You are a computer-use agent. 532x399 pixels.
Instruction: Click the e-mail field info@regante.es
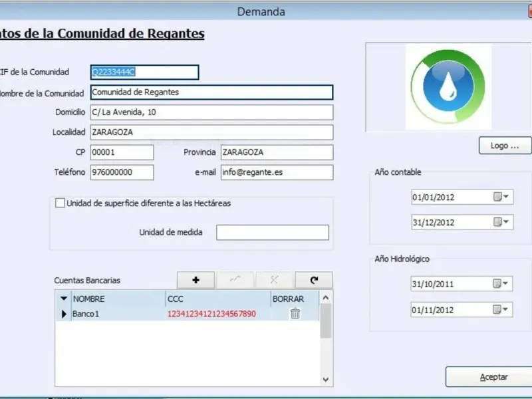tap(277, 172)
